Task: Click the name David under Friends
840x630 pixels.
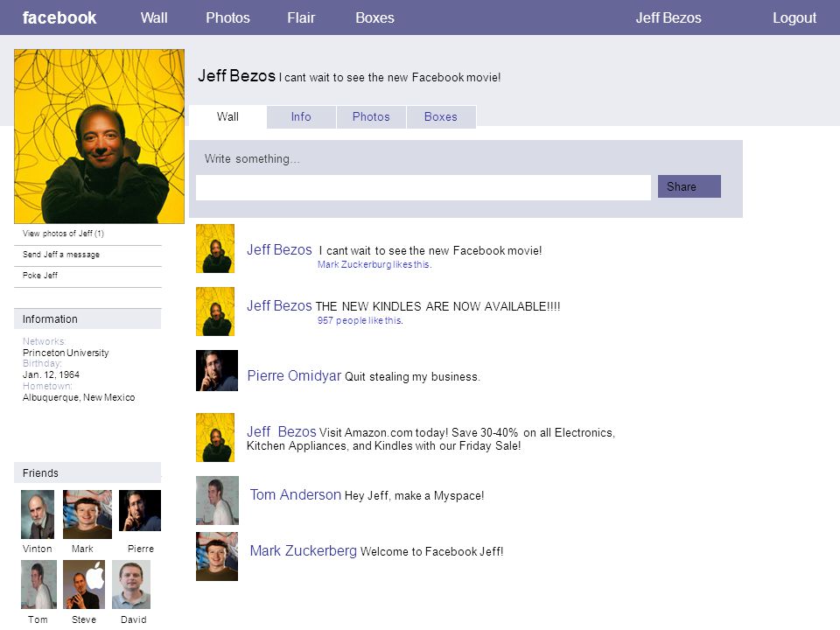Action: tap(133, 619)
